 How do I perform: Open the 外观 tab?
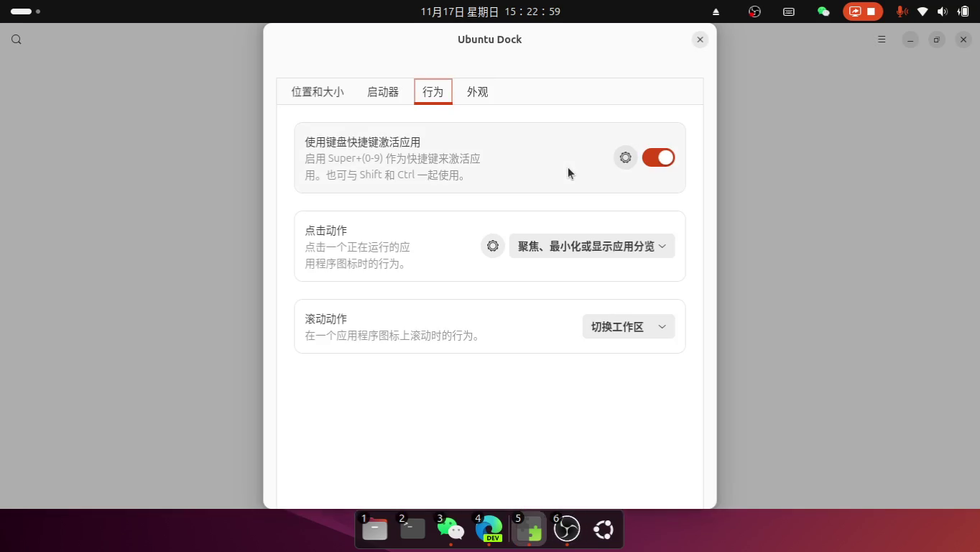[x=478, y=92]
